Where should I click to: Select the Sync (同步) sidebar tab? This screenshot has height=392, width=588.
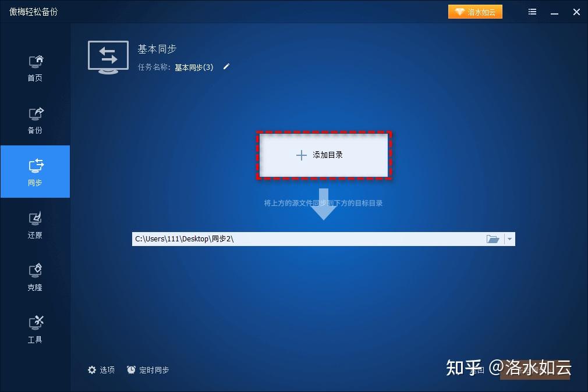click(x=36, y=172)
